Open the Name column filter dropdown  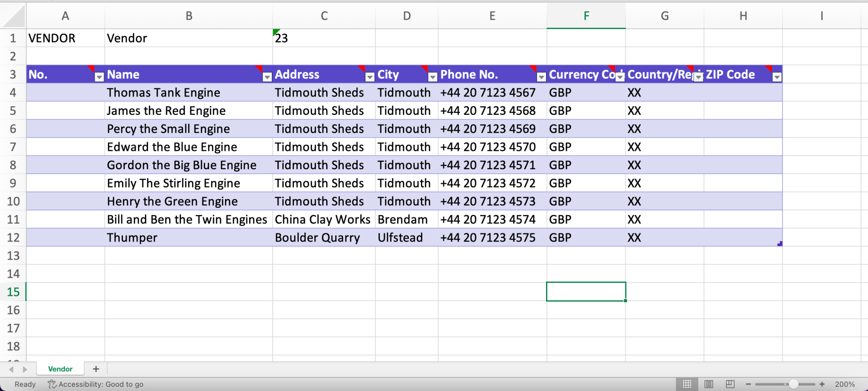point(267,77)
